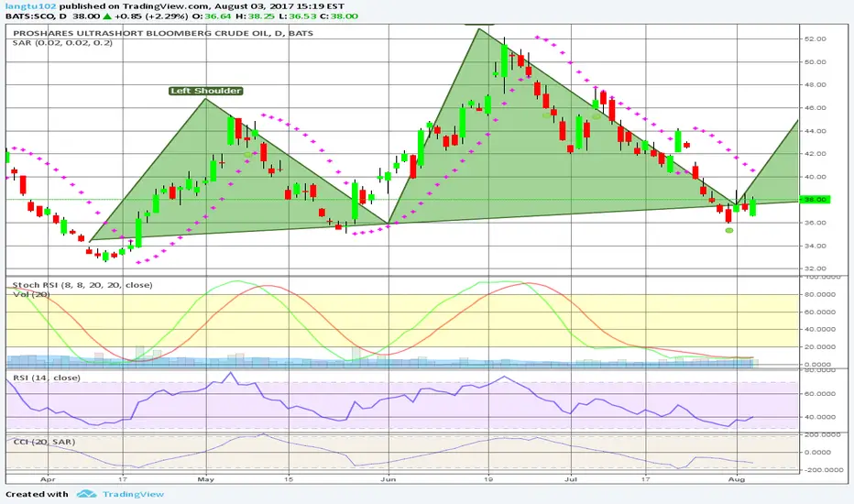The height and width of the screenshot is (504, 854).
Task: Click the 44.00 price axis label
Action: (x=816, y=131)
